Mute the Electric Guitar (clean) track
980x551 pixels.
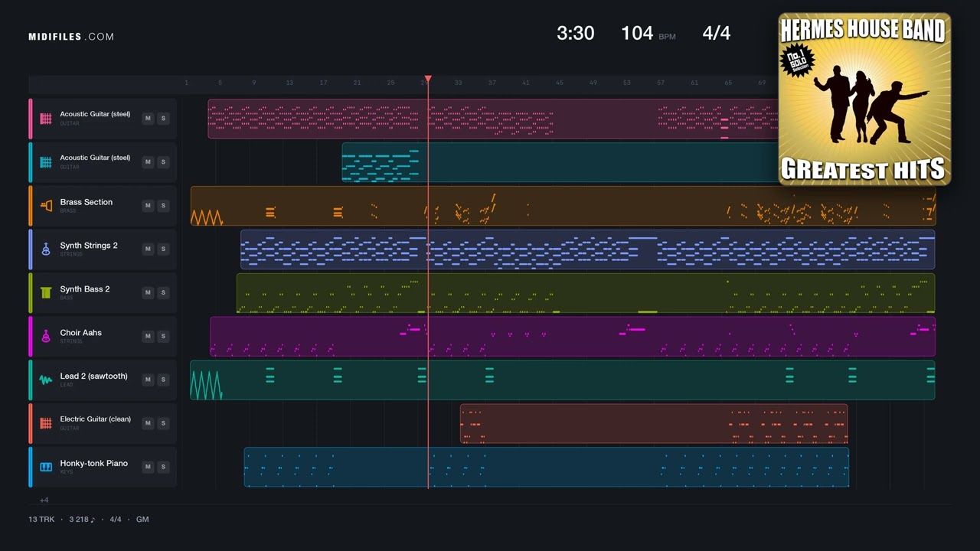pyautogui.click(x=149, y=423)
